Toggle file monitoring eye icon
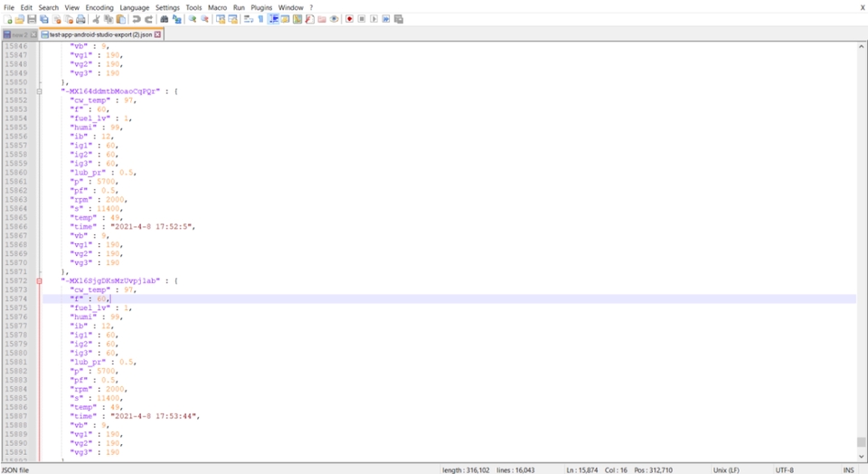 point(334,19)
